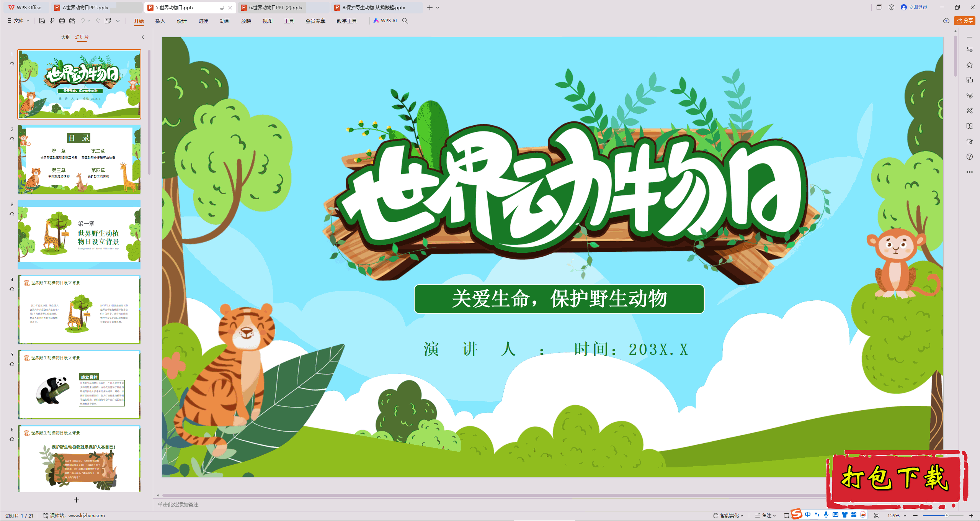Viewport: 980px width, 521px height.
Task: Click the cloud upload icon near Share
Action: [x=946, y=21]
